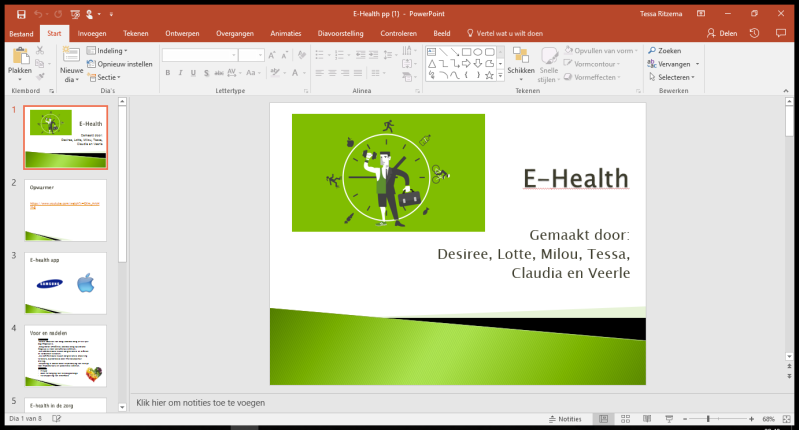Click the Delen share button
This screenshot has width=799, height=430.
click(x=722, y=33)
